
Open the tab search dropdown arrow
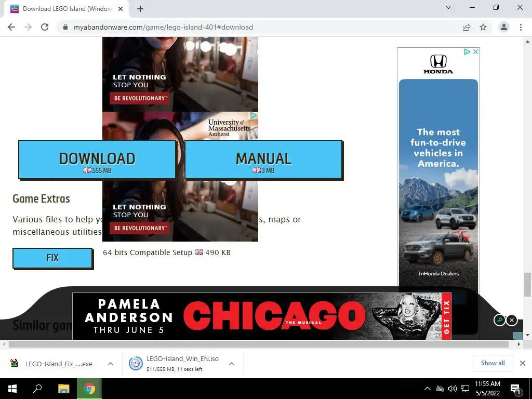448,7
